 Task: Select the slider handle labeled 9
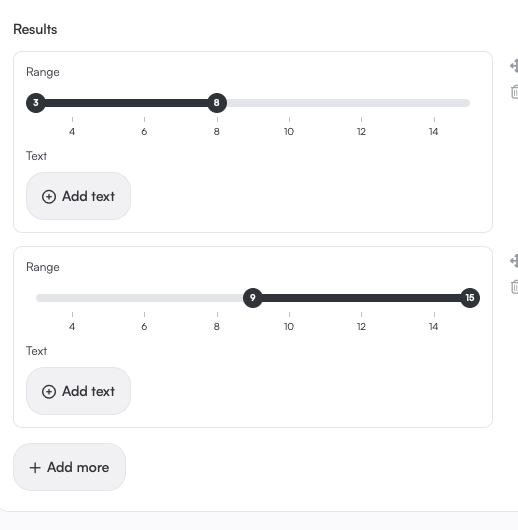[x=253, y=298]
